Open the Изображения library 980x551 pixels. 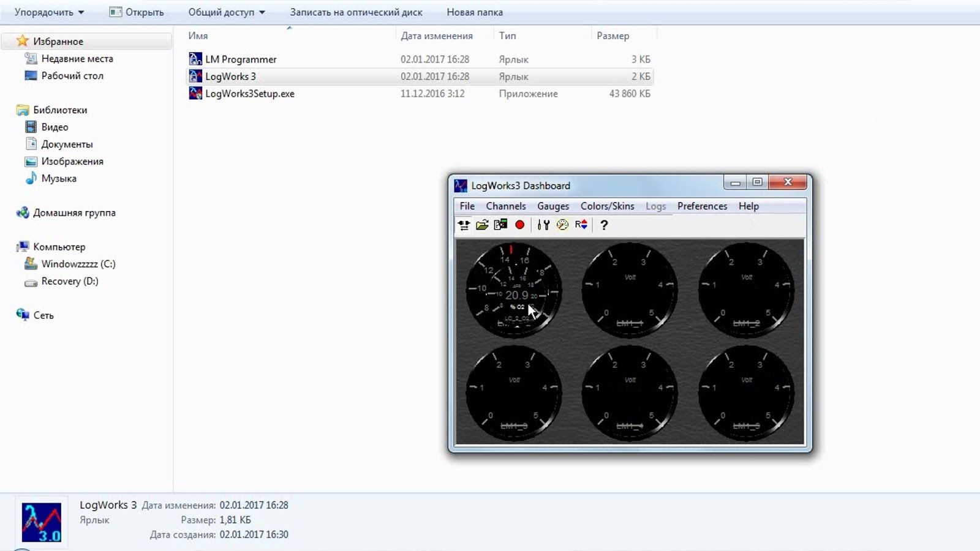tap(72, 162)
